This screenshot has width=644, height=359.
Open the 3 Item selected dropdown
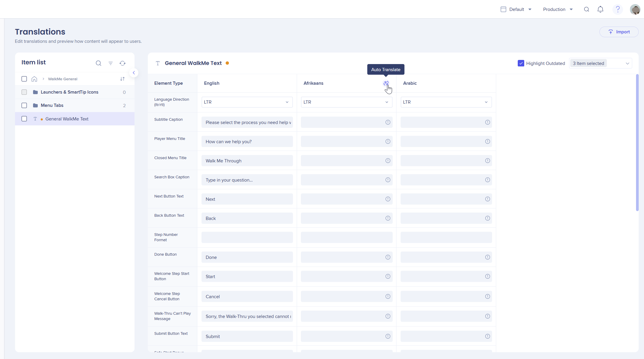600,63
